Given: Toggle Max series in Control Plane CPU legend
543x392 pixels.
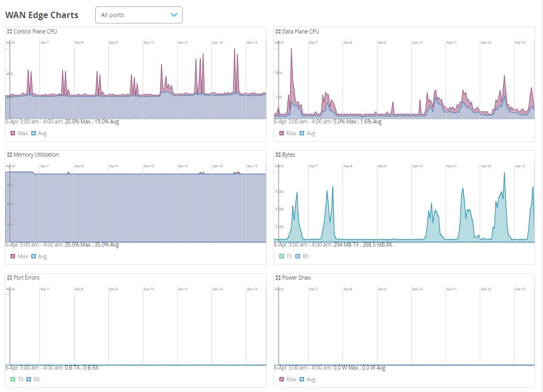Looking at the screenshot, I should point(19,133).
